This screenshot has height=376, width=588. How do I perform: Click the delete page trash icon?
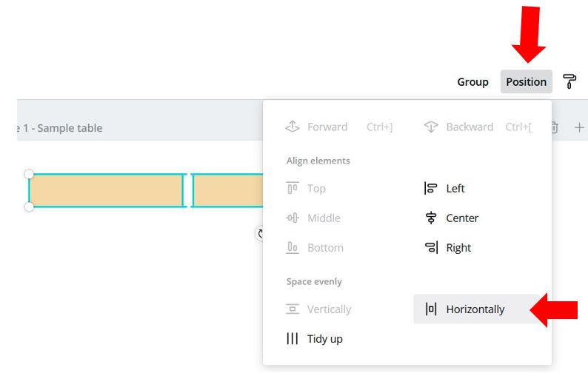pyautogui.click(x=555, y=127)
